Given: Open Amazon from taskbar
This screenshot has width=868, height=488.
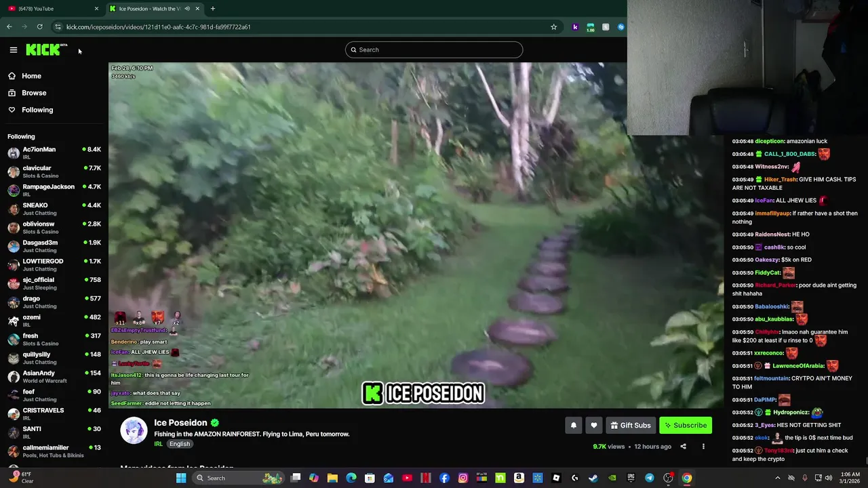Looking at the screenshot, I should (x=519, y=478).
